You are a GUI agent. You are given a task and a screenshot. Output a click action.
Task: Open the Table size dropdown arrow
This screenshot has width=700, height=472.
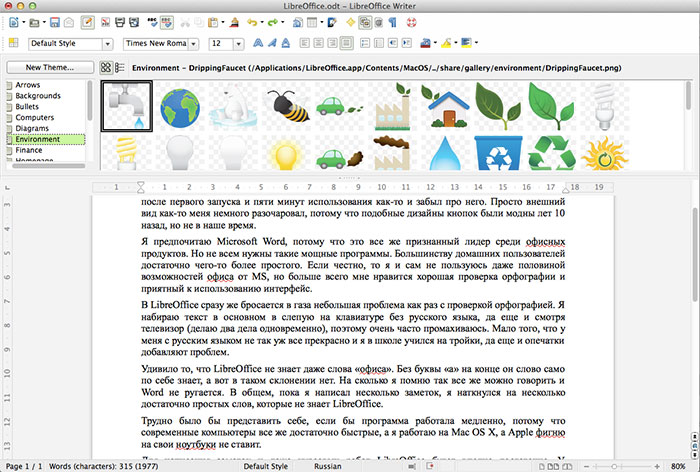pyautogui.click(x=321, y=22)
